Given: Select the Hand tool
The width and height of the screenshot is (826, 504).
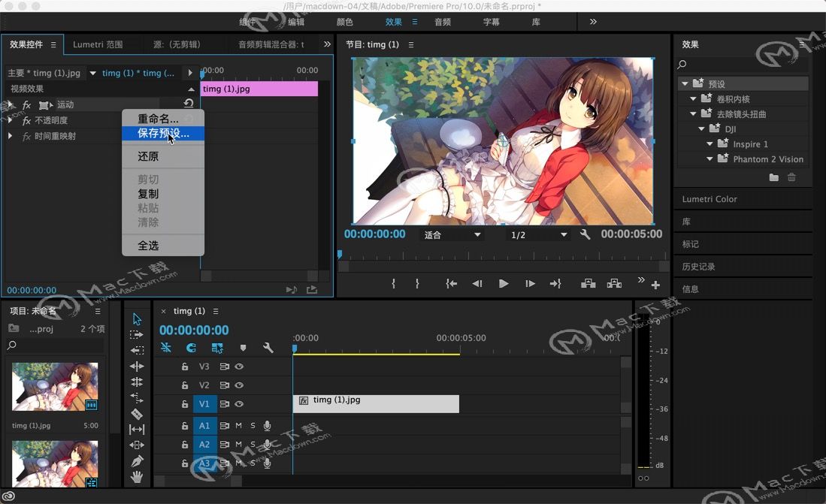Looking at the screenshot, I should (x=137, y=477).
